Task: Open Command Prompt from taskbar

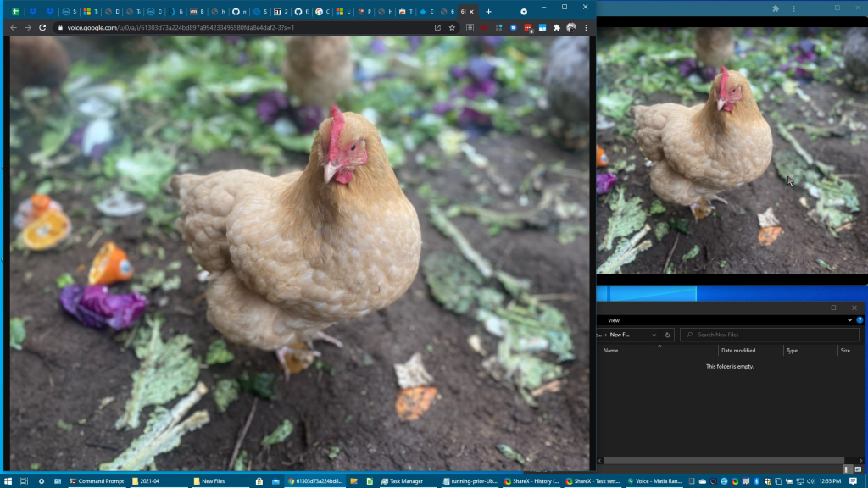Action: [x=97, y=481]
